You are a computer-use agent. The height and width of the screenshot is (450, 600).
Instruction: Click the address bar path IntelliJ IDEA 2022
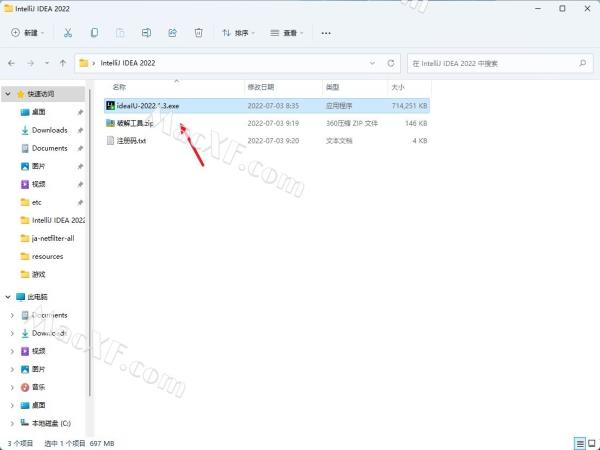pos(128,63)
